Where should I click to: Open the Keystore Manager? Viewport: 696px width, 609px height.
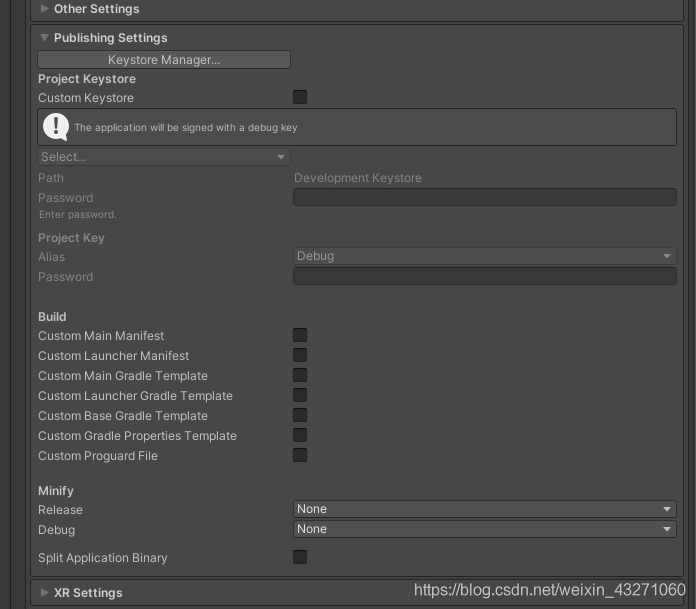tap(164, 59)
